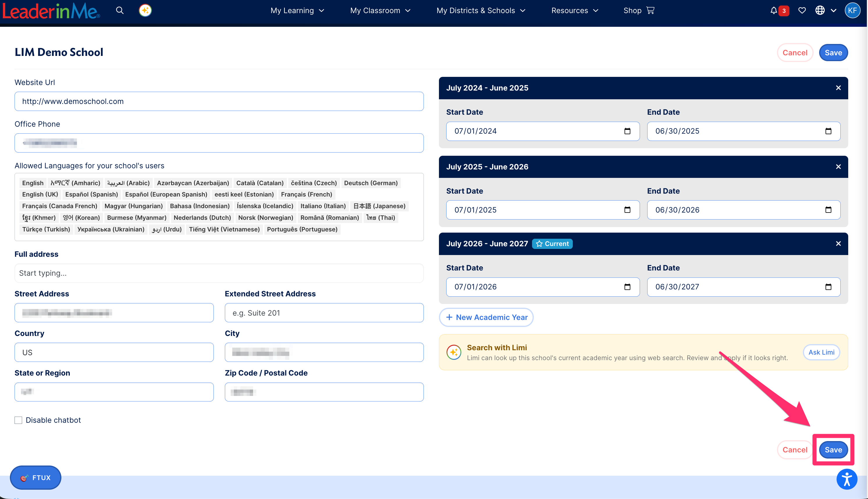The image size is (868, 499).
Task: Click the top Save button
Action: click(x=833, y=53)
